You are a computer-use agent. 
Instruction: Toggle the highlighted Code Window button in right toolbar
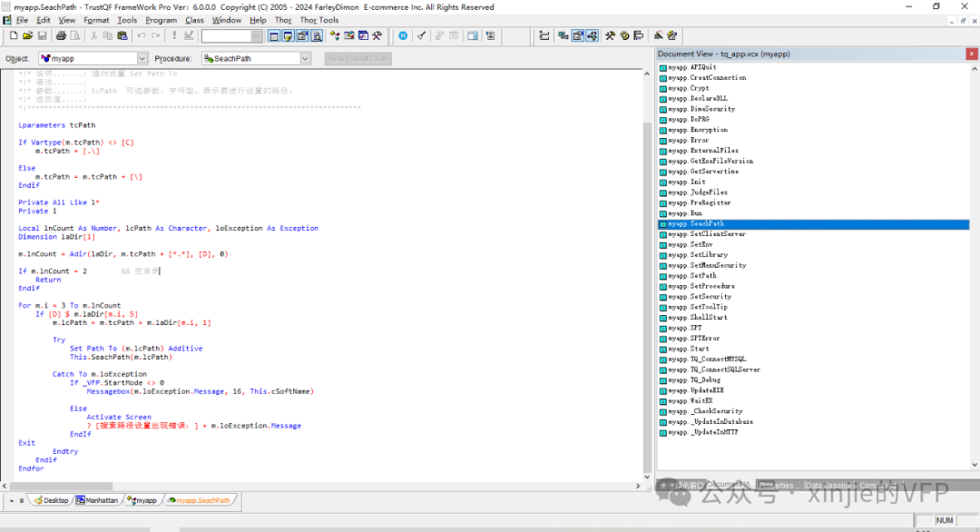coord(592,36)
